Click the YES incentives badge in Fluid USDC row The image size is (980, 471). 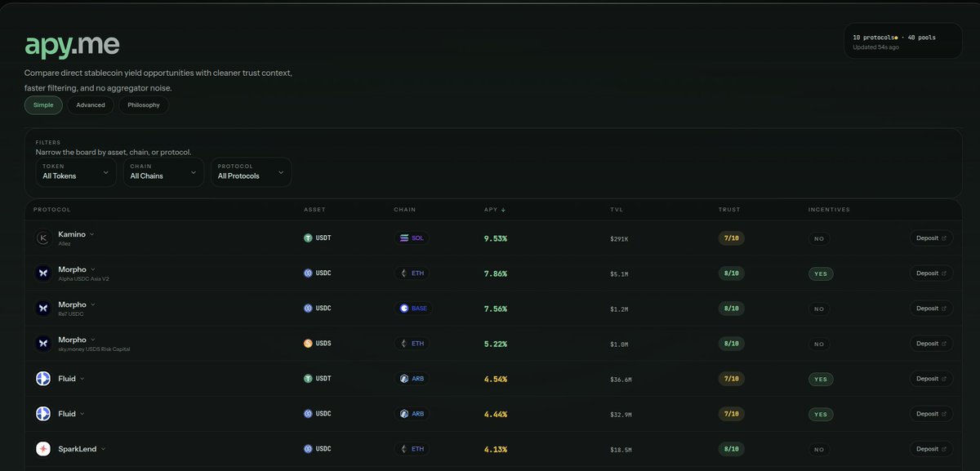tap(821, 414)
